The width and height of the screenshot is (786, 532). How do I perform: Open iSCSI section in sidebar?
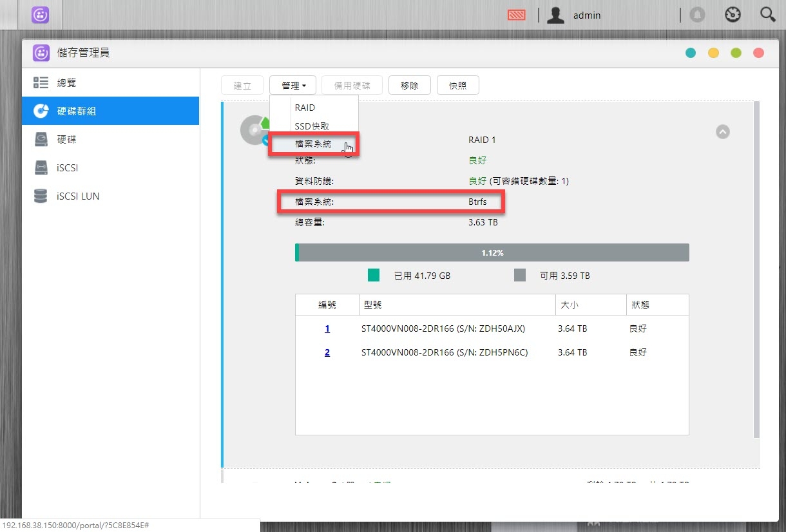click(111, 167)
